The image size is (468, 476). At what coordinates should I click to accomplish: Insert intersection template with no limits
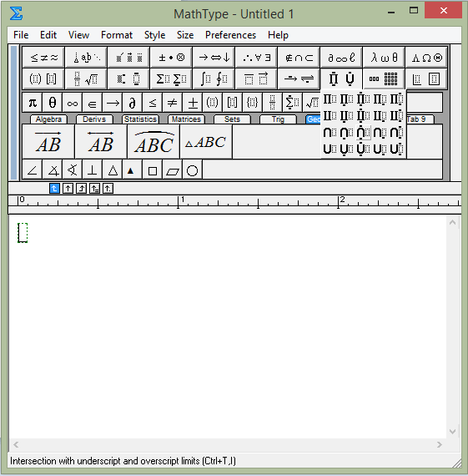pyautogui.click(x=330, y=132)
